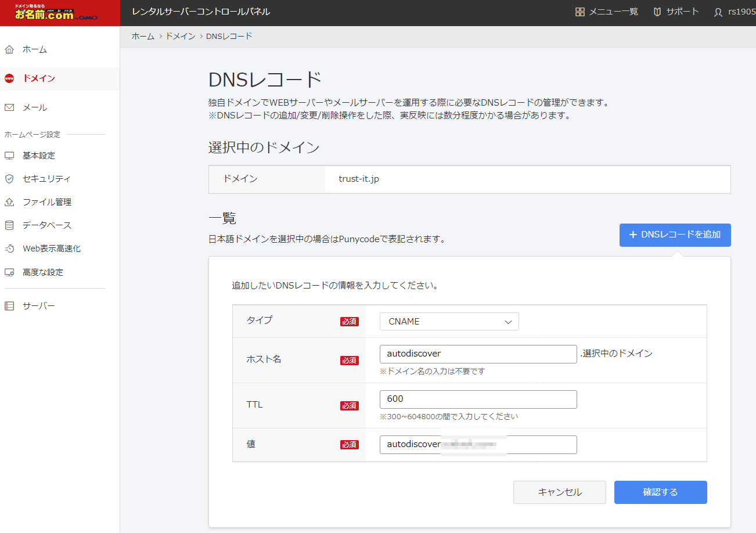Viewport: 756px width, 533px height.
Task: Click the DNSレコード page heading
Action: [x=265, y=80]
